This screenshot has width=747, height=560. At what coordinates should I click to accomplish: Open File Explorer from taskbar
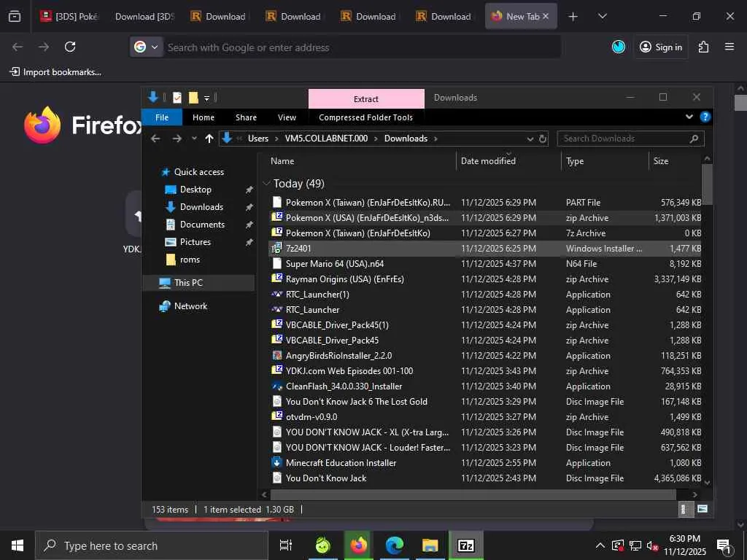(x=430, y=545)
